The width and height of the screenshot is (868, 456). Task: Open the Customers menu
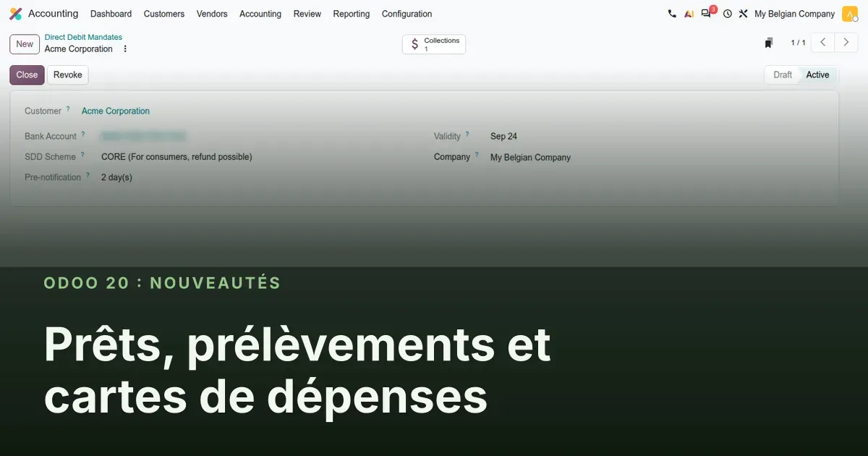[164, 14]
